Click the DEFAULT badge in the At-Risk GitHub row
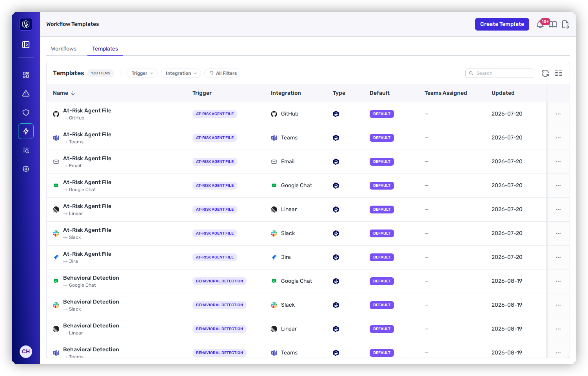 coord(382,114)
